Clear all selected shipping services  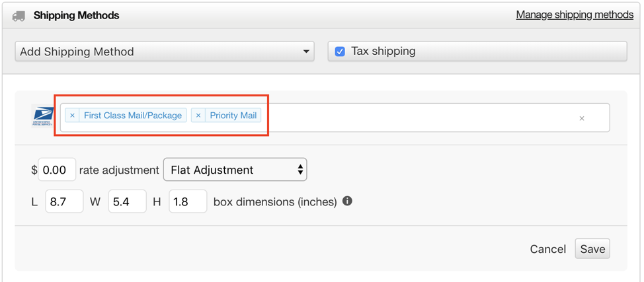[x=582, y=119]
